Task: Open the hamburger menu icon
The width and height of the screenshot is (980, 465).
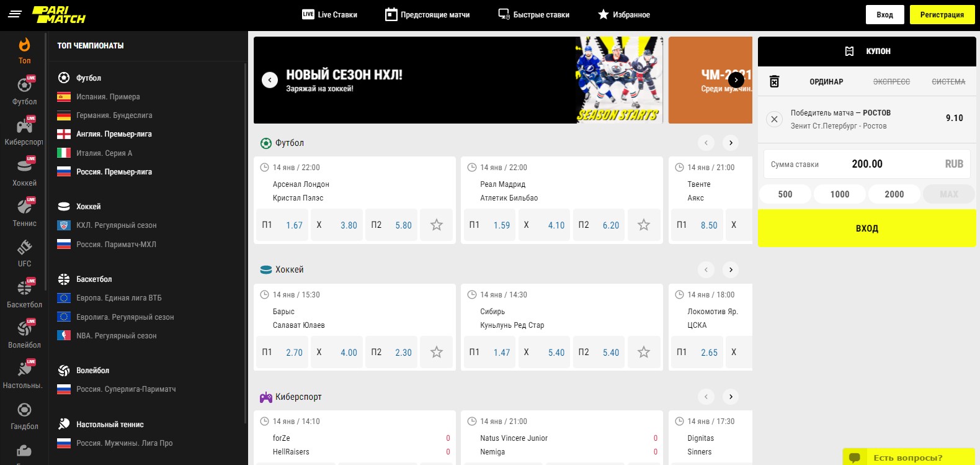Action: tap(15, 14)
